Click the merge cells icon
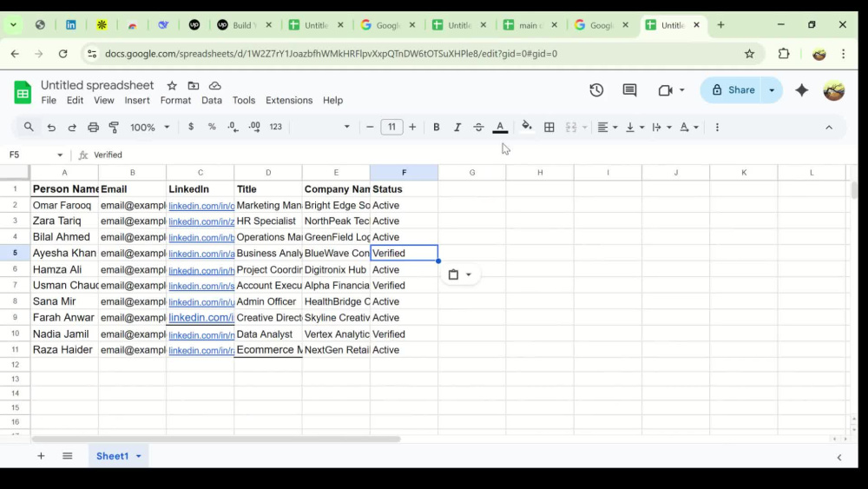This screenshot has height=489, width=868. [x=571, y=128]
